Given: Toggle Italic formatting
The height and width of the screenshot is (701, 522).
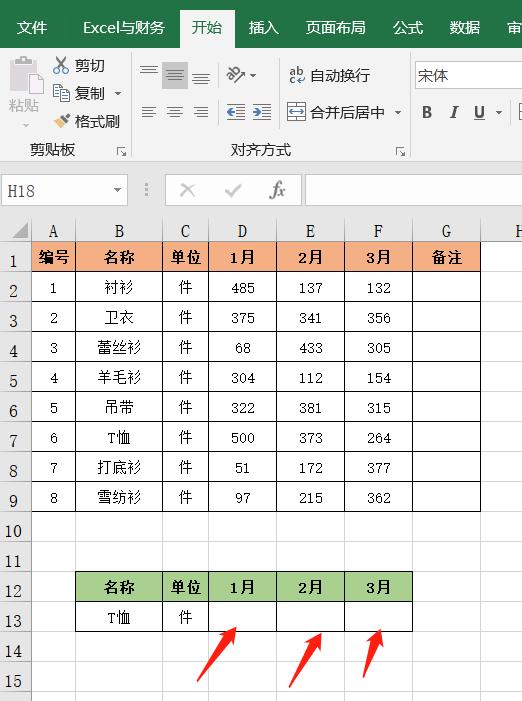Looking at the screenshot, I should (454, 112).
